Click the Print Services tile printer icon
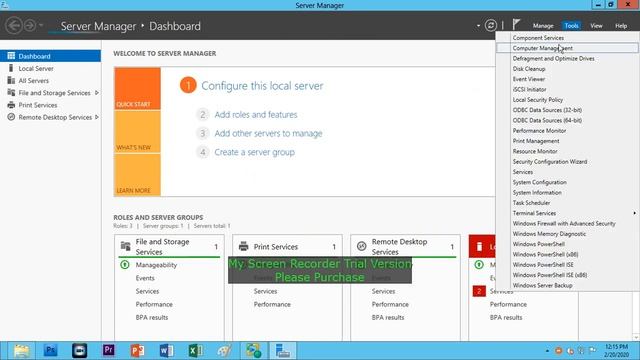Image resolution: width=640 pixels, height=360 pixels. (x=244, y=247)
